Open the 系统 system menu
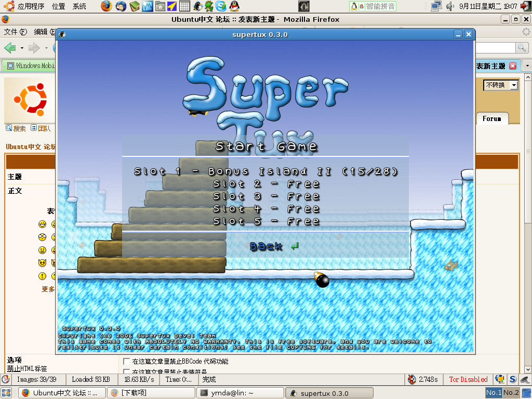532x399 pixels. (79, 6)
